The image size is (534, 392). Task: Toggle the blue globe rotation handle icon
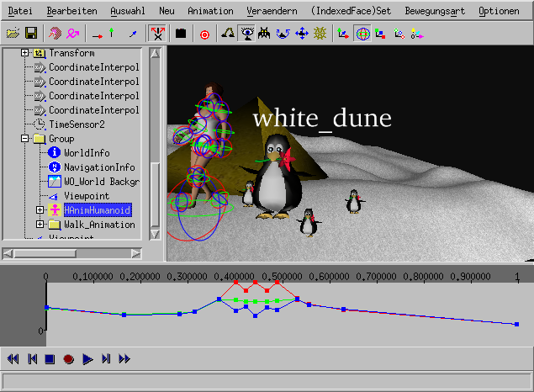click(x=363, y=34)
